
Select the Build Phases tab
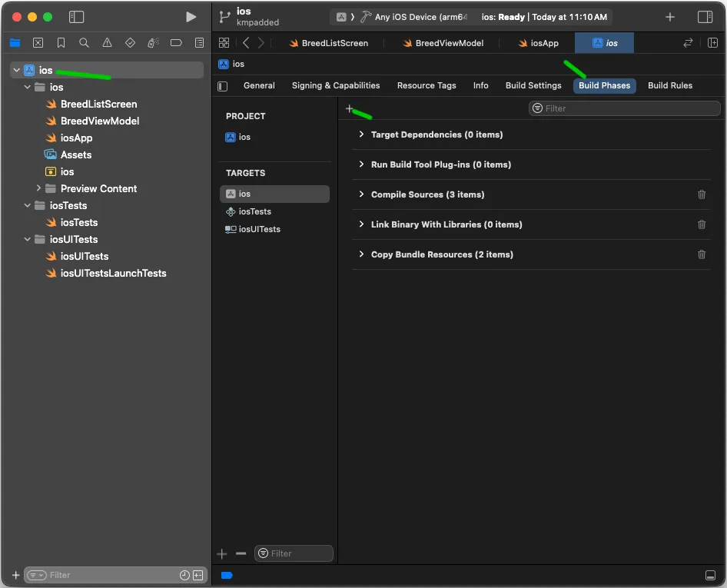click(x=604, y=86)
